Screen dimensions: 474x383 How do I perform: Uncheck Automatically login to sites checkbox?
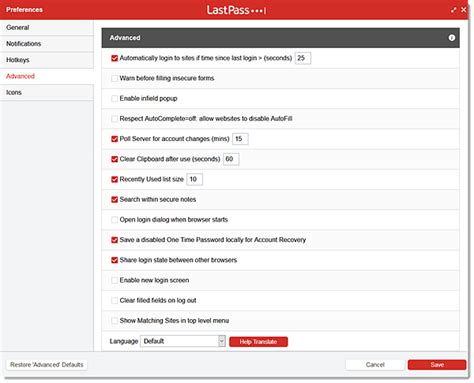[x=114, y=58]
